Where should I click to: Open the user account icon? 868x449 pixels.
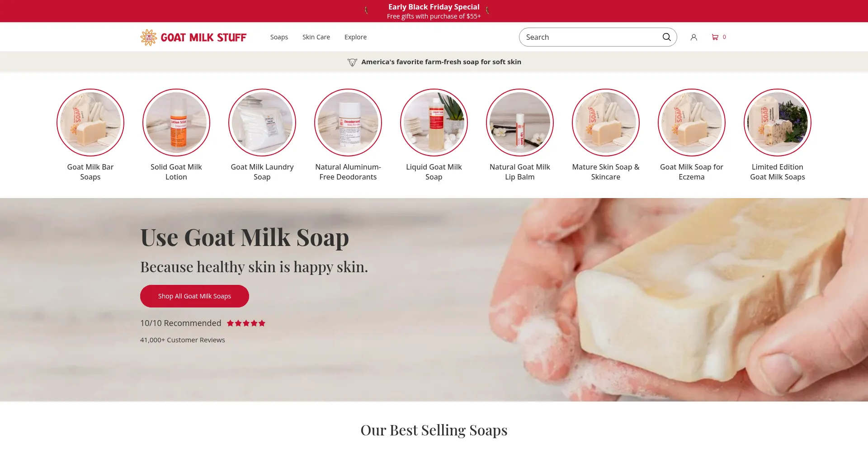(693, 37)
